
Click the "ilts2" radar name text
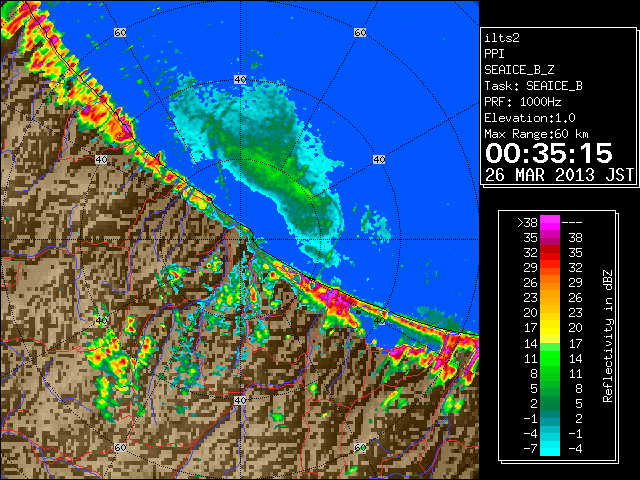tap(502, 38)
